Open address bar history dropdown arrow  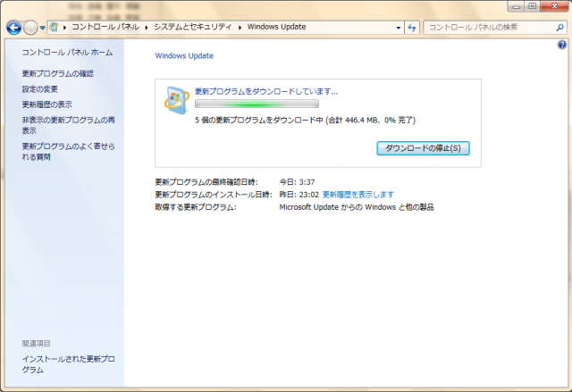(x=398, y=28)
